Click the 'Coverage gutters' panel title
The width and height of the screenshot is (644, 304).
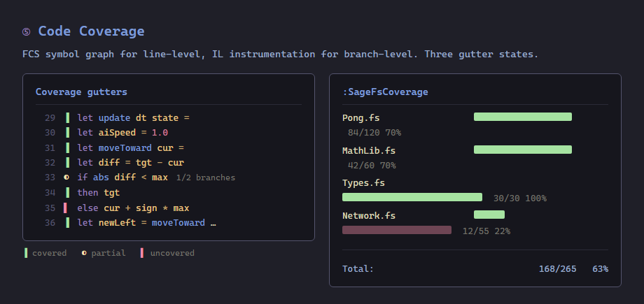(81, 92)
